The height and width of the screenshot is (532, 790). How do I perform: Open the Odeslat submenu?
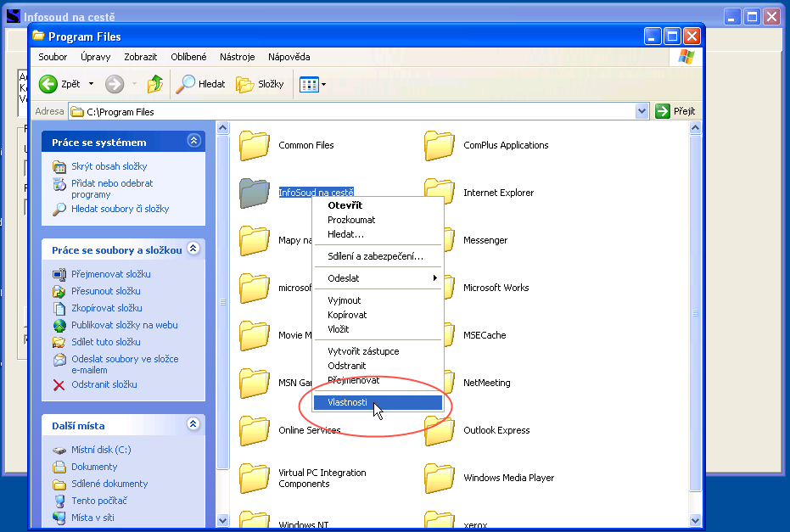tap(378, 278)
